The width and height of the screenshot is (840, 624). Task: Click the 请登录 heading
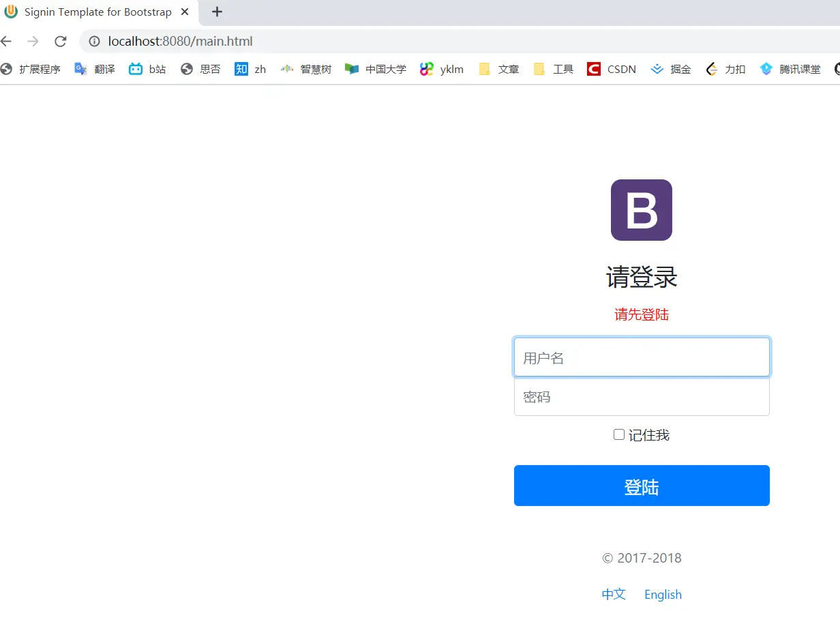(x=642, y=278)
